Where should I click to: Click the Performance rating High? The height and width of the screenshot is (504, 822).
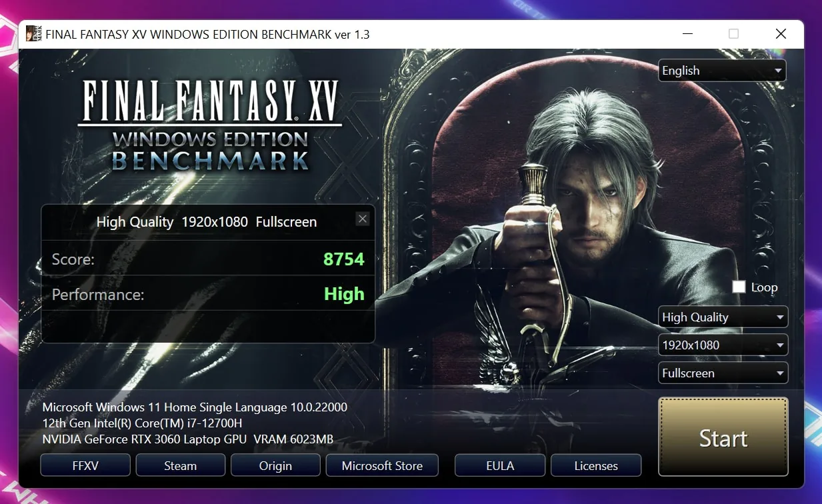pos(344,294)
